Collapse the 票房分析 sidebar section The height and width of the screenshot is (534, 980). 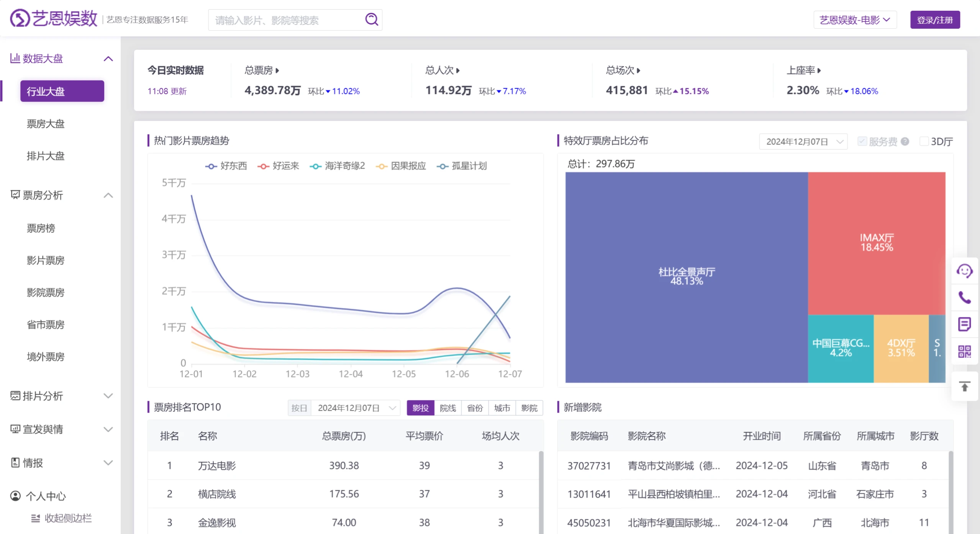pyautogui.click(x=108, y=195)
